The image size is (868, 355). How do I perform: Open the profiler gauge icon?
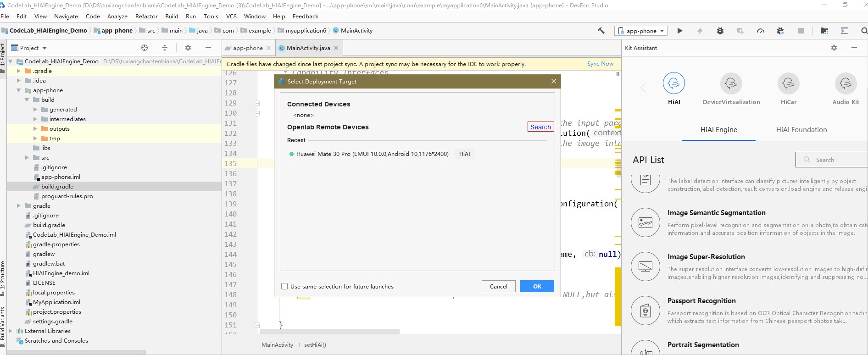pos(761,31)
